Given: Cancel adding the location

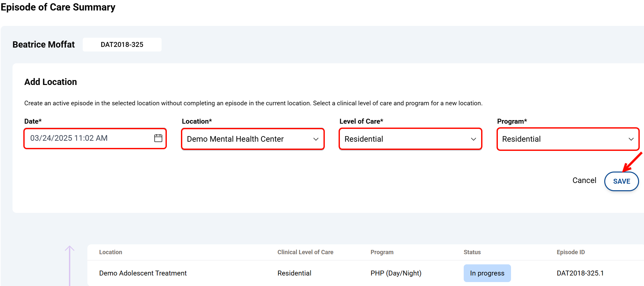Looking at the screenshot, I should coord(584,180).
